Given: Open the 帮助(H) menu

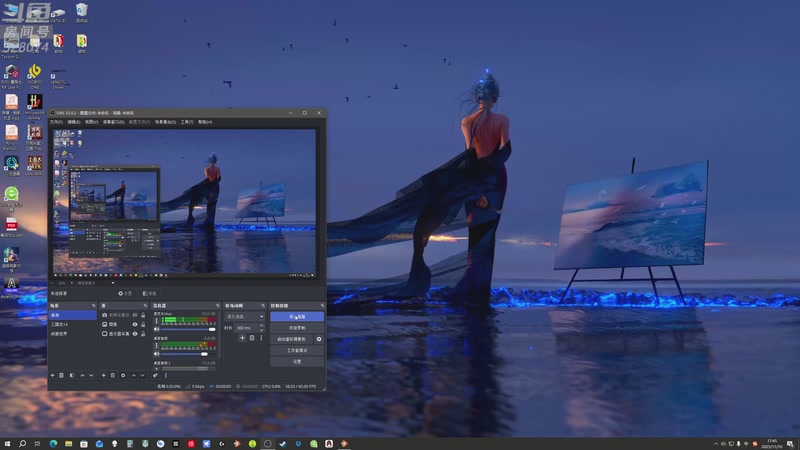Looking at the screenshot, I should point(205,122).
